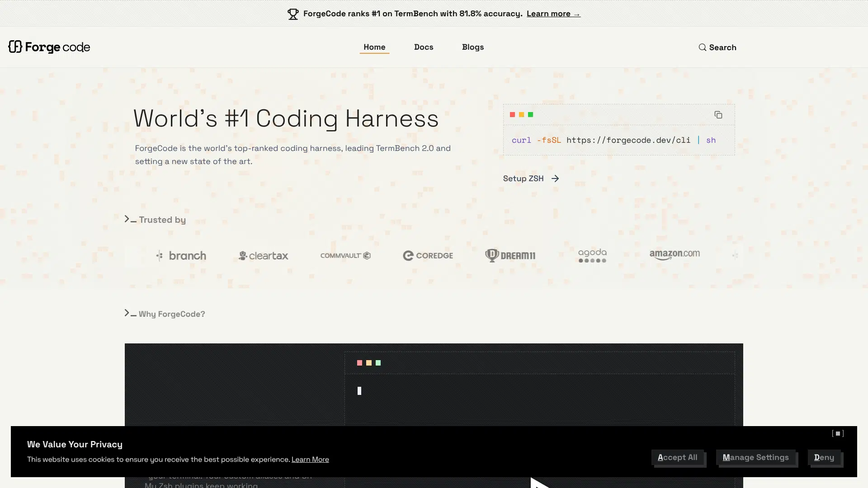The image size is (868, 488).
Task: Click the branch company logo
Action: [181, 256]
